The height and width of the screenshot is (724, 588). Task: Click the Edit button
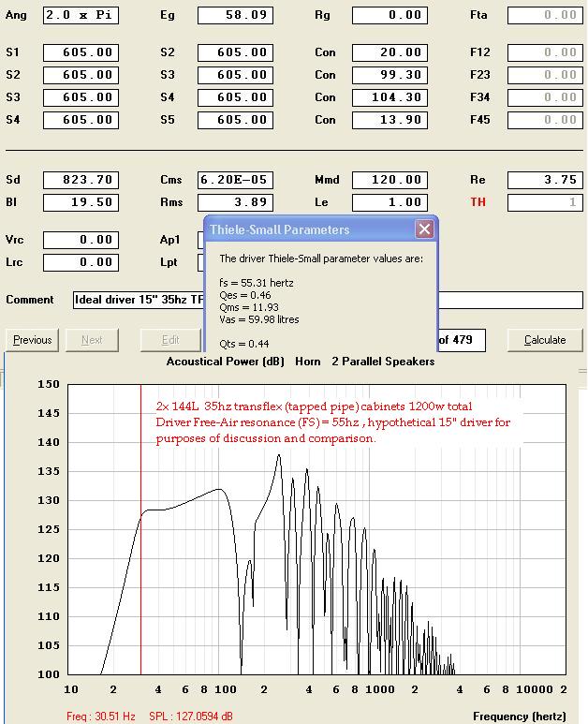click(170, 340)
